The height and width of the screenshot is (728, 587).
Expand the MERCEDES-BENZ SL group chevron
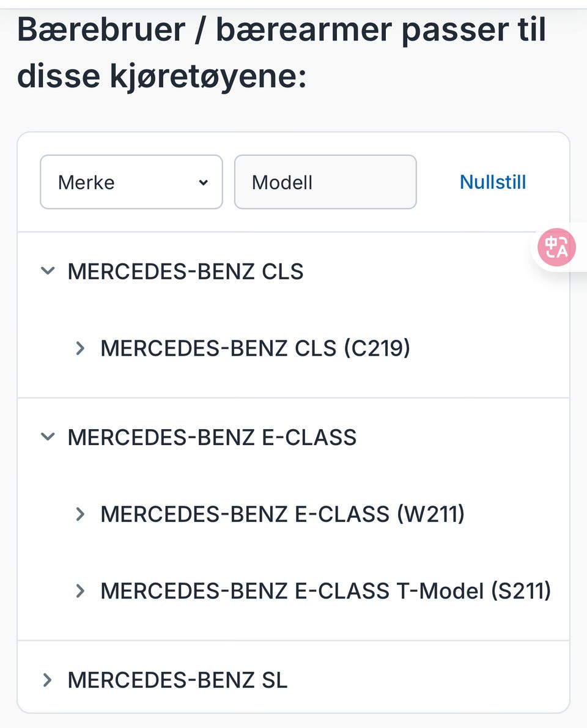48,680
